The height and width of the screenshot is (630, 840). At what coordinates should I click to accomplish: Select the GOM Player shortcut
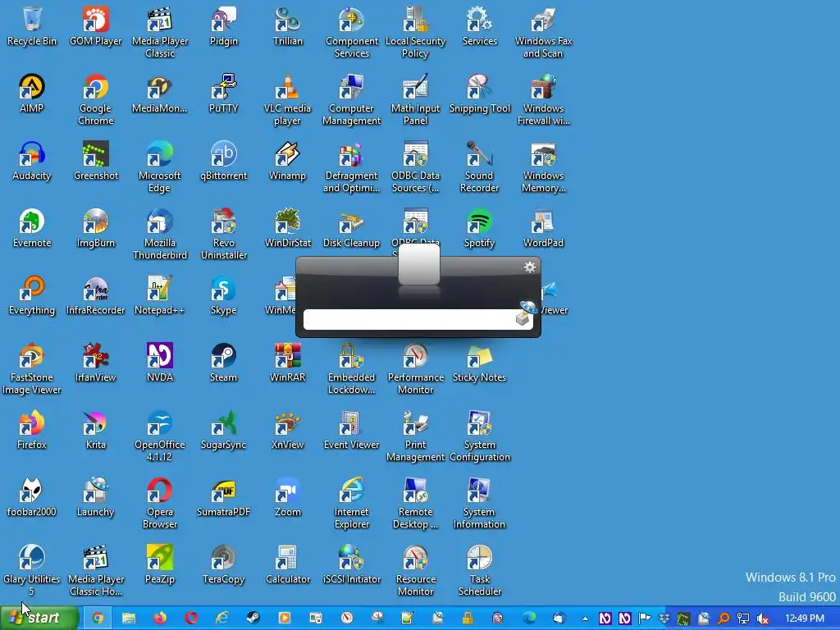coord(95,27)
